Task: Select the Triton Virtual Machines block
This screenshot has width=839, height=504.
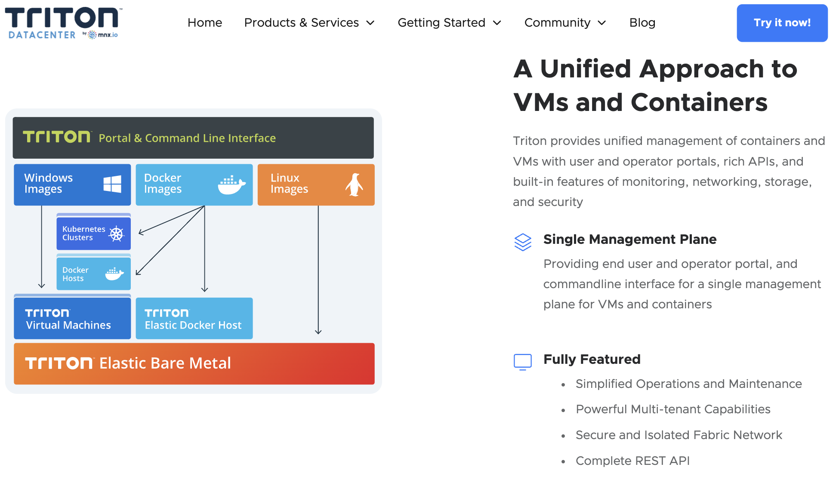Action: 72,318
